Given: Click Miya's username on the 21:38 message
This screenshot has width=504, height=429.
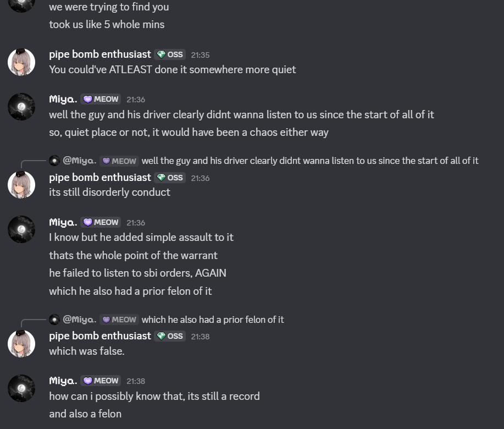Looking at the screenshot, I should pos(63,381).
